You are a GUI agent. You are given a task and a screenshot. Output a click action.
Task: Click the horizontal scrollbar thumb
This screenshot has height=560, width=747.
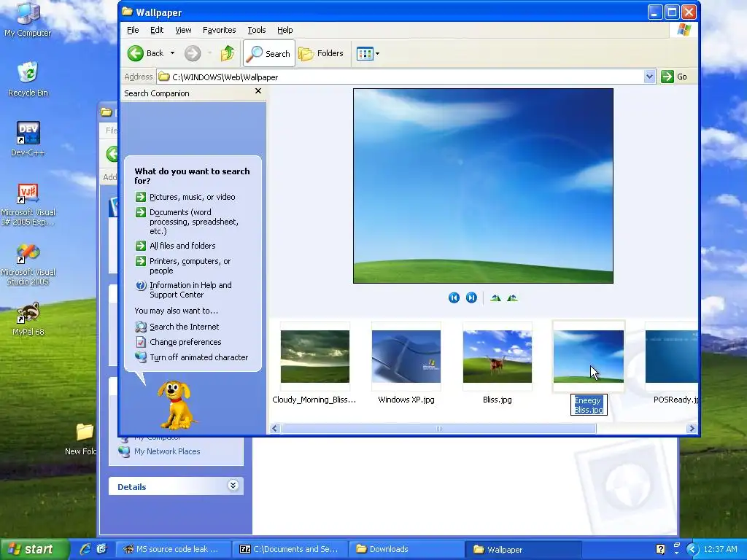pos(438,429)
